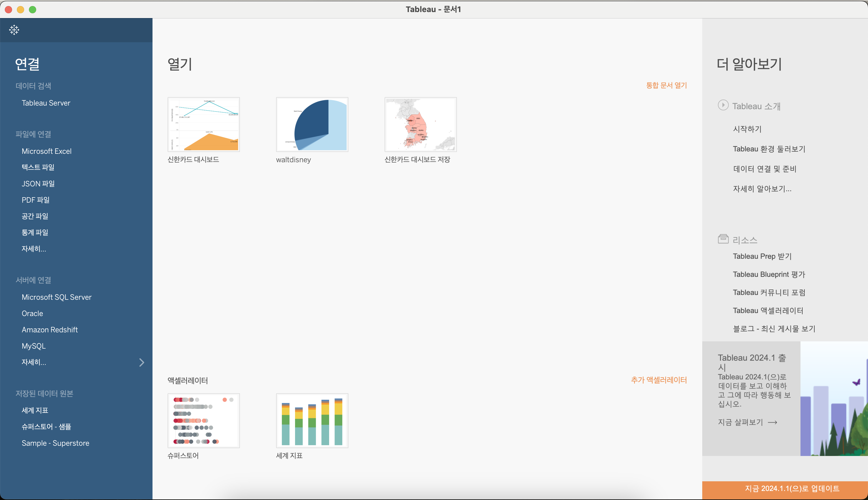Image resolution: width=868 pixels, height=500 pixels.
Task: Connect to Microsoft Excel file
Action: [47, 151]
